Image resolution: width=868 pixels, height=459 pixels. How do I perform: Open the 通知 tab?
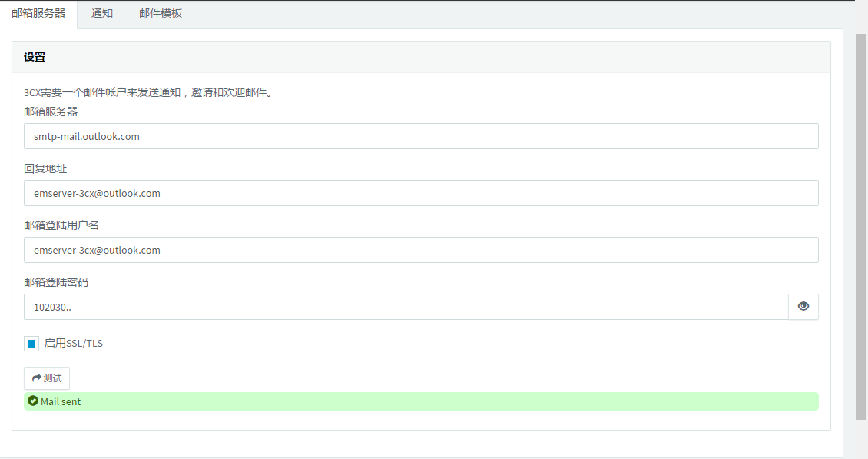pyautogui.click(x=102, y=13)
